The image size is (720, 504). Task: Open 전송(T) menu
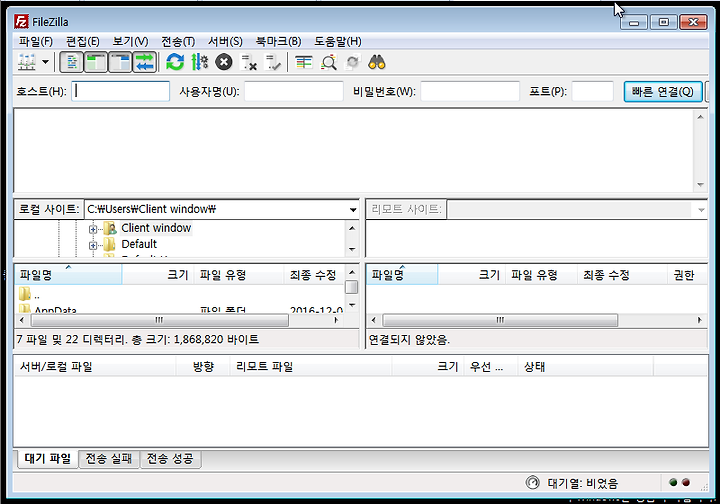coord(178,42)
